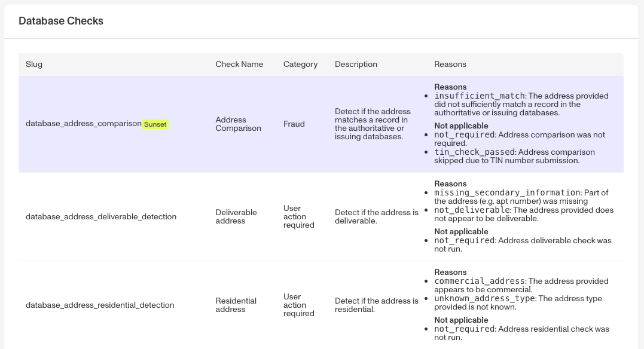Click the database_address_deliverable_detection slug
This screenshot has width=644, height=349.
101,217
